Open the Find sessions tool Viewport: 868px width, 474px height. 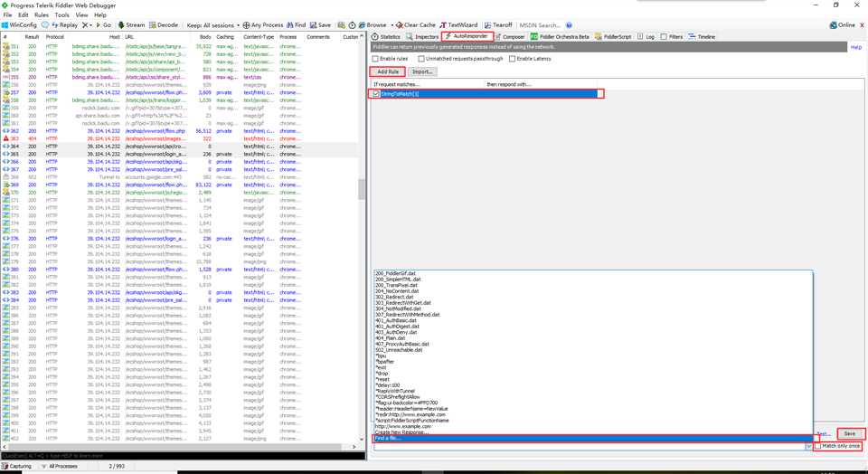click(297, 25)
